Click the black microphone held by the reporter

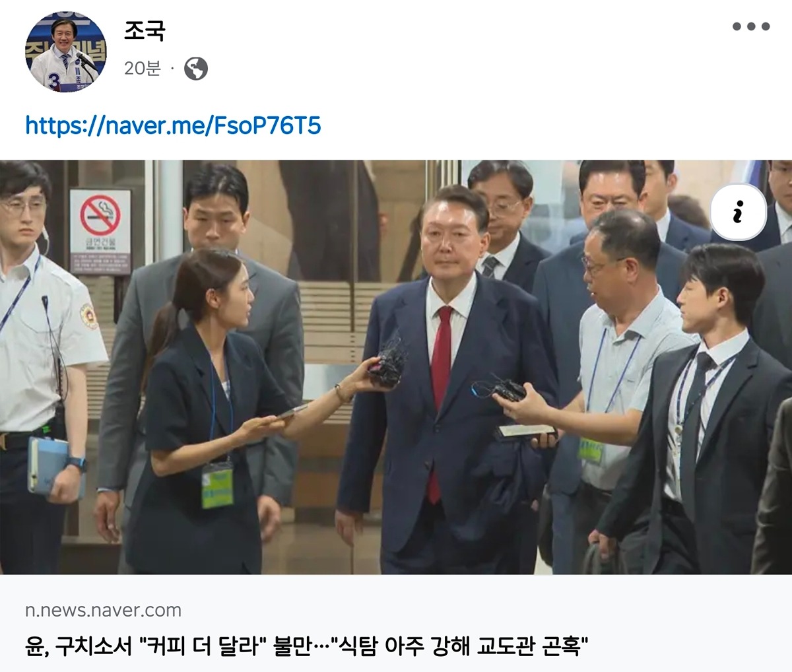pyautogui.click(x=388, y=364)
